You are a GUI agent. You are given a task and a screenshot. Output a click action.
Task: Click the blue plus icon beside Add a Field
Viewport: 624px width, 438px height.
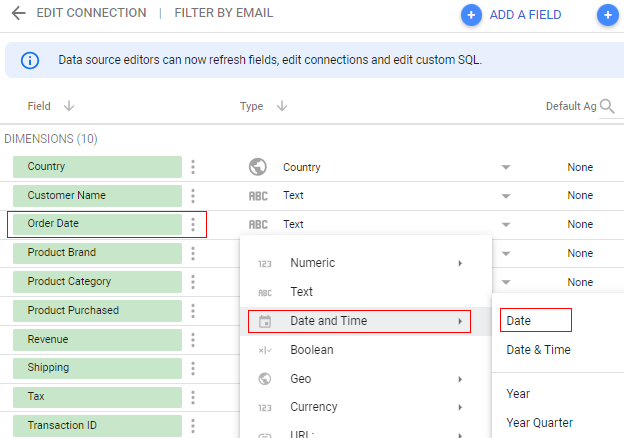(471, 15)
